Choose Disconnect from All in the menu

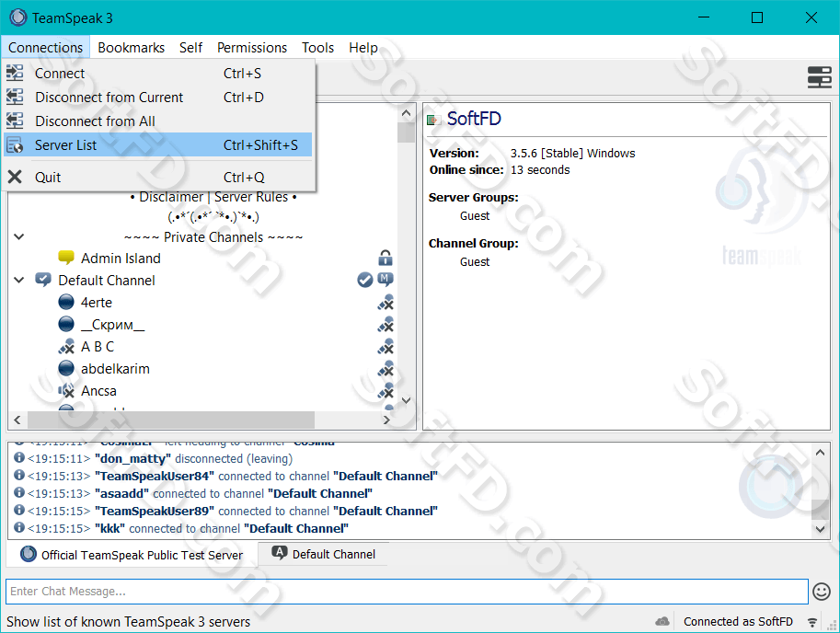click(158, 121)
